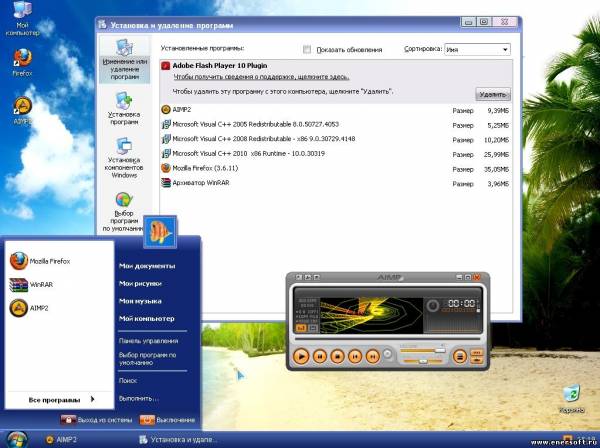
Task: Click the Удалить button for Flash Player
Action: coord(493,94)
